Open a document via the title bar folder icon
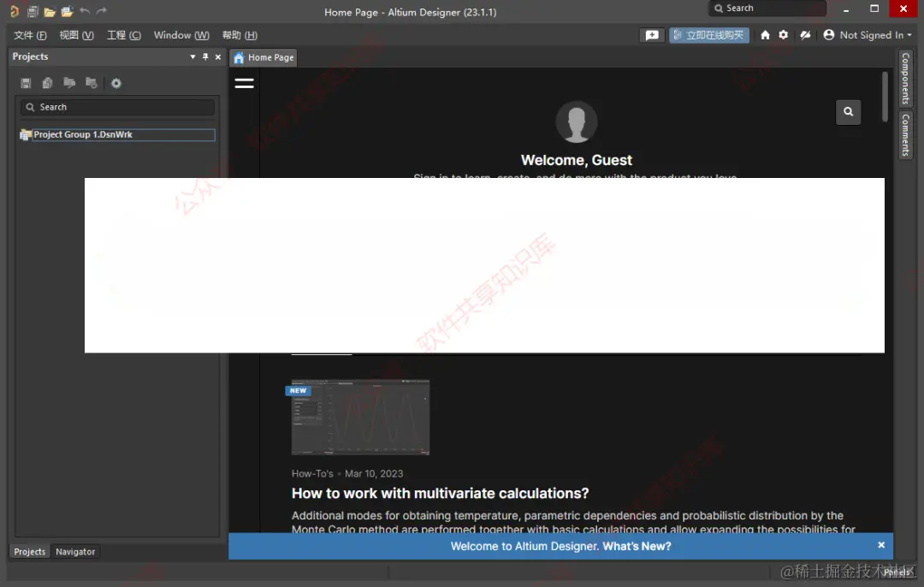Viewport: 924px width, 587px height. (50, 11)
